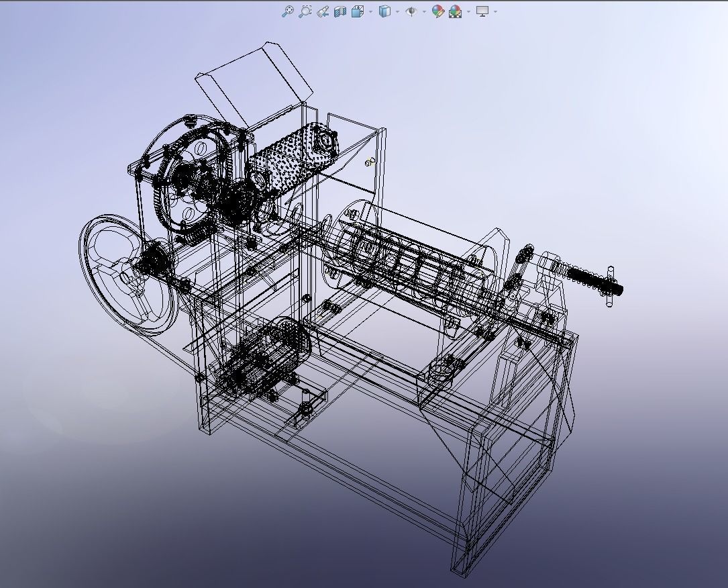Viewport: 728px width, 588px height.
Task: Open the Hide/Show Items dropdown arrow
Action: click(x=424, y=11)
